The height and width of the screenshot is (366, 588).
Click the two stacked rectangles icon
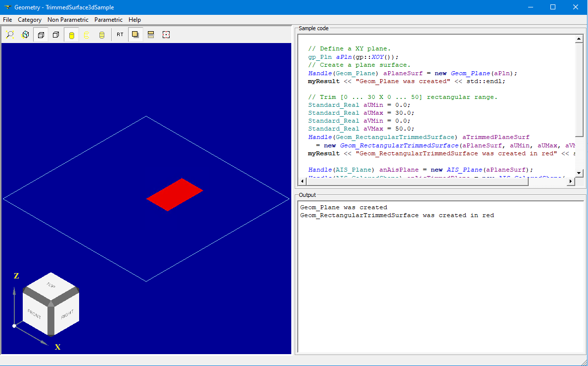151,35
